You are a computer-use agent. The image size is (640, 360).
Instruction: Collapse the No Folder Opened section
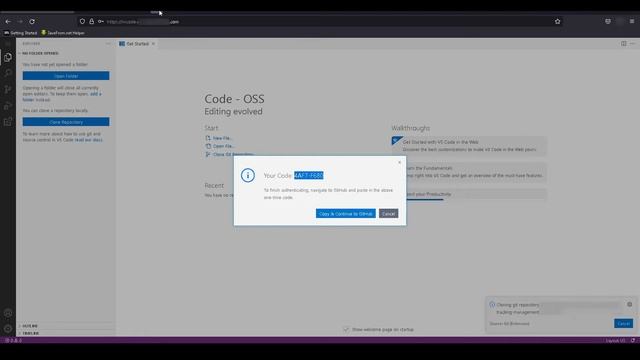point(39,53)
